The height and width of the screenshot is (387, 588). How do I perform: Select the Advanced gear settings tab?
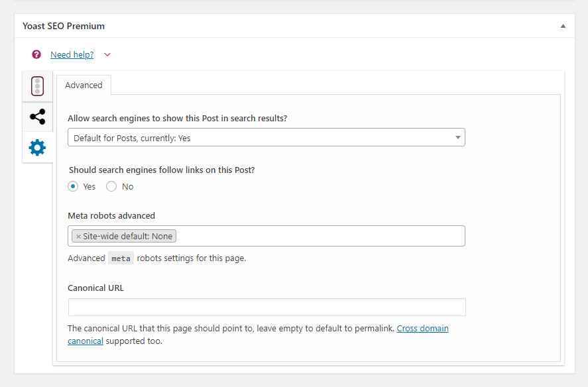tap(38, 147)
